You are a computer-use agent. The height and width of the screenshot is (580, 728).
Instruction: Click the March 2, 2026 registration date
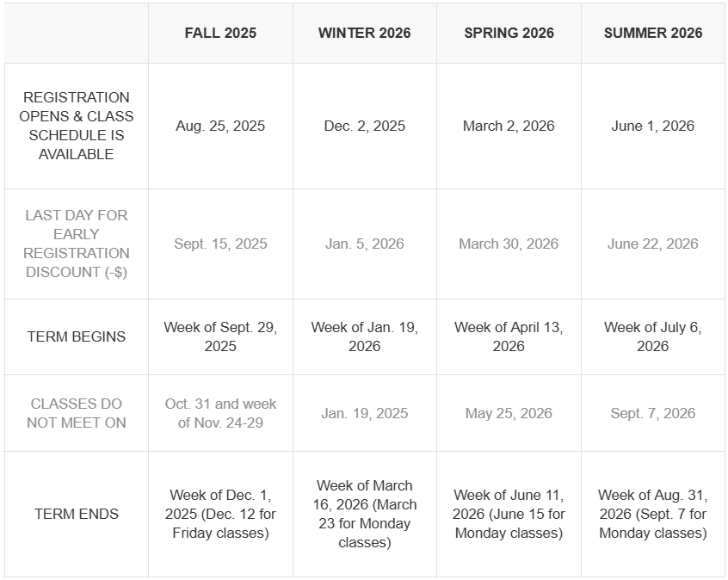point(509,126)
